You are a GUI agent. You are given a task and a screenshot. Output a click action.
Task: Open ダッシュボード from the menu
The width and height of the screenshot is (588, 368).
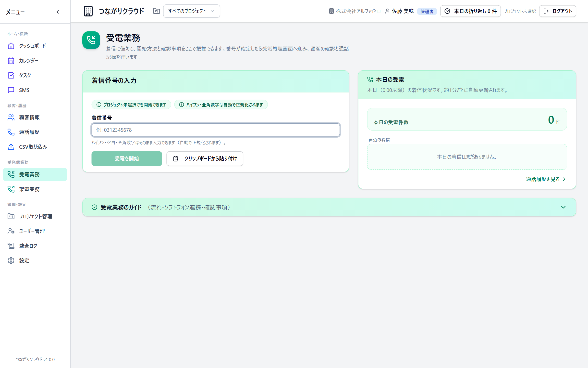35,46
